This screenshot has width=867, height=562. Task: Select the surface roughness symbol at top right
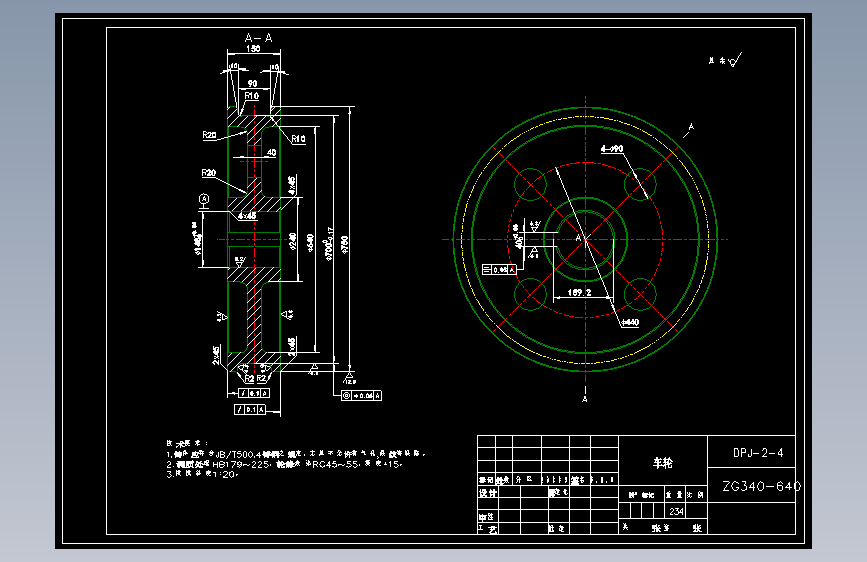point(726,60)
